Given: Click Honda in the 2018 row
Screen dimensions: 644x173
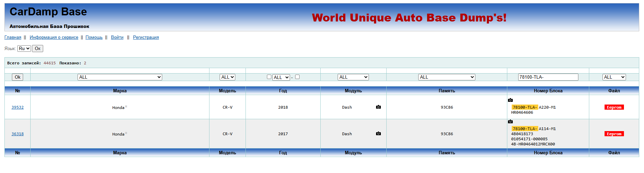Looking at the screenshot, I should coord(118,108).
